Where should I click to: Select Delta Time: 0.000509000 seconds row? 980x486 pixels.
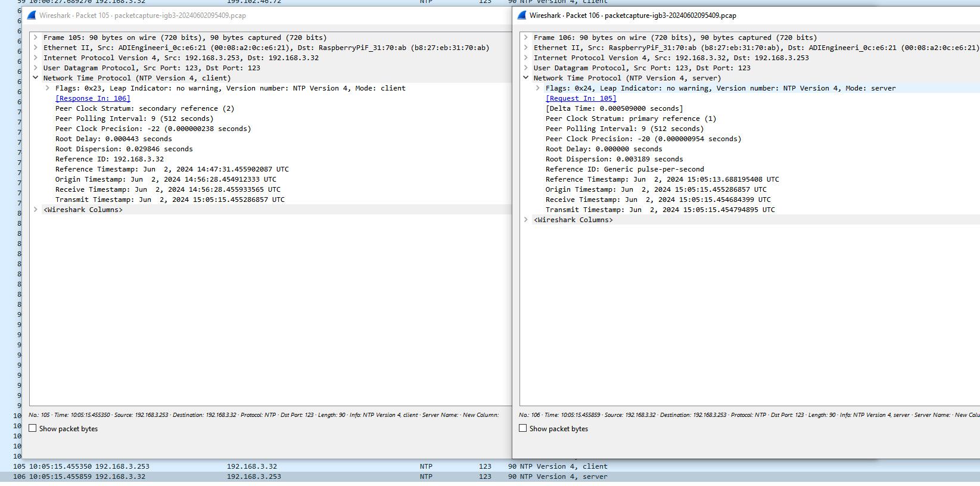click(614, 108)
